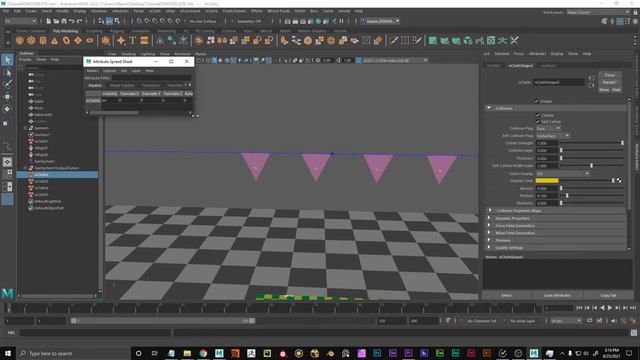This screenshot has width=640, height=360.
Task: Open the Symmetry dropdown
Action: 249,21
